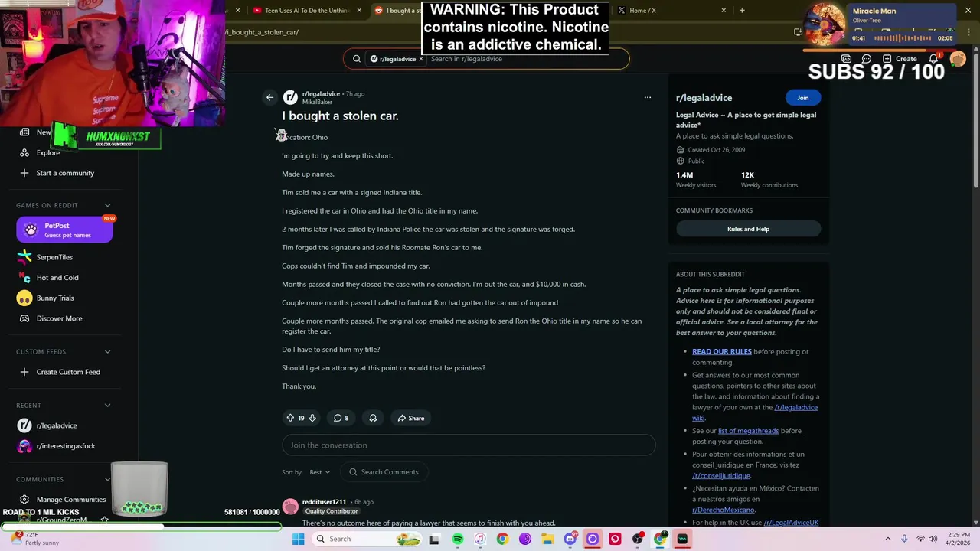Open File Explorer from the taskbar
The height and width of the screenshot is (551, 980).
click(547, 539)
